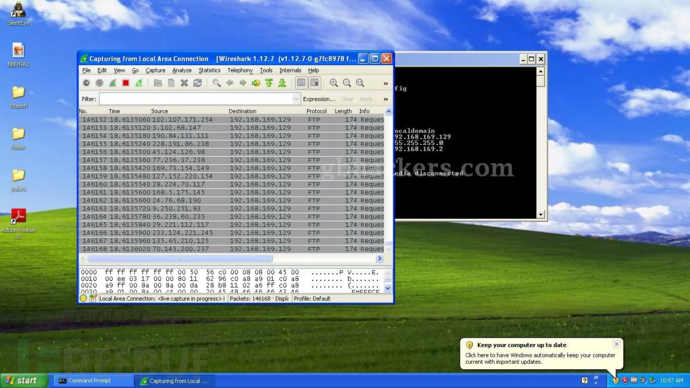Click the expert info yellow circle icon
Image resolution: width=690 pixels, height=388 pixels.
point(83,298)
